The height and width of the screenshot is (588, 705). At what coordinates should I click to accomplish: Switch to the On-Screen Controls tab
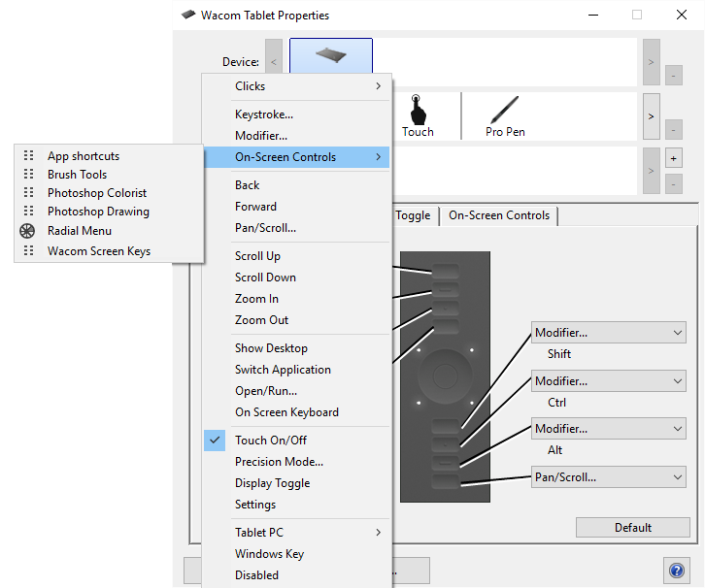[499, 215]
